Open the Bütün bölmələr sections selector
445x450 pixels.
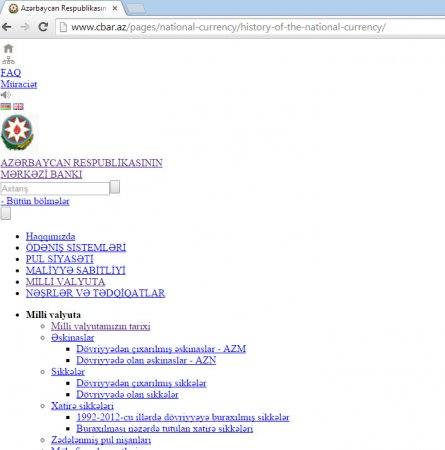click(35, 201)
